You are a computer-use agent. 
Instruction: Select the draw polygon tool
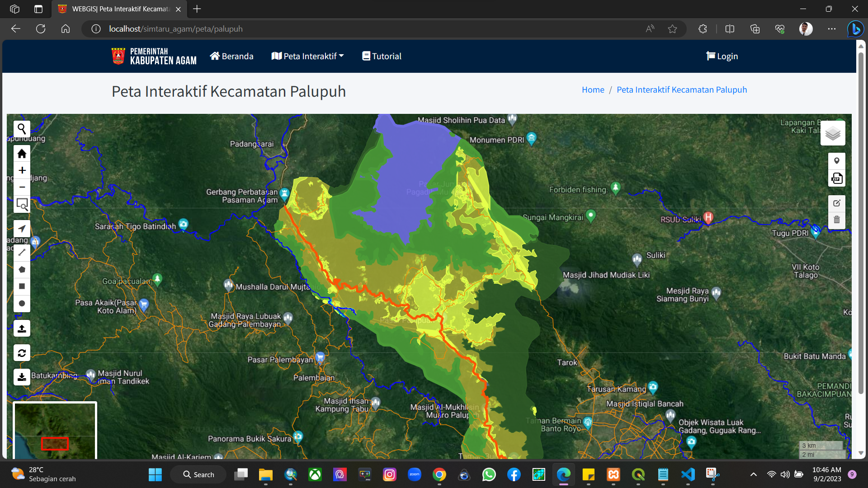[22, 270]
